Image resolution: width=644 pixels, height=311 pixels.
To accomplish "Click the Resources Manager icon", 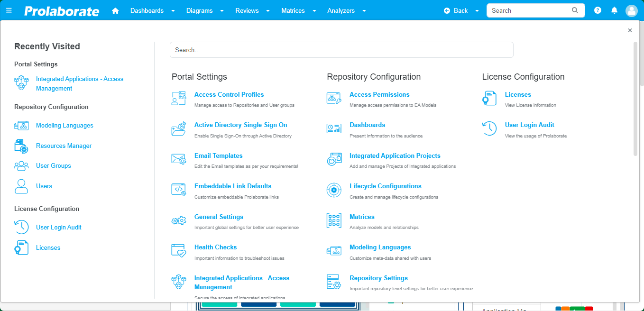I will (x=21, y=146).
